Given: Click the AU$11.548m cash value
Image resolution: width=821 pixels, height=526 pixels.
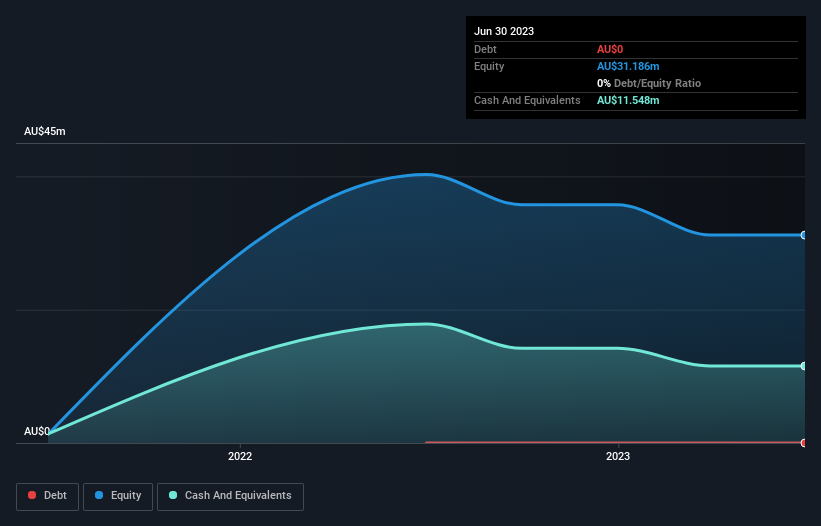Looking at the screenshot, I should pos(628,100).
